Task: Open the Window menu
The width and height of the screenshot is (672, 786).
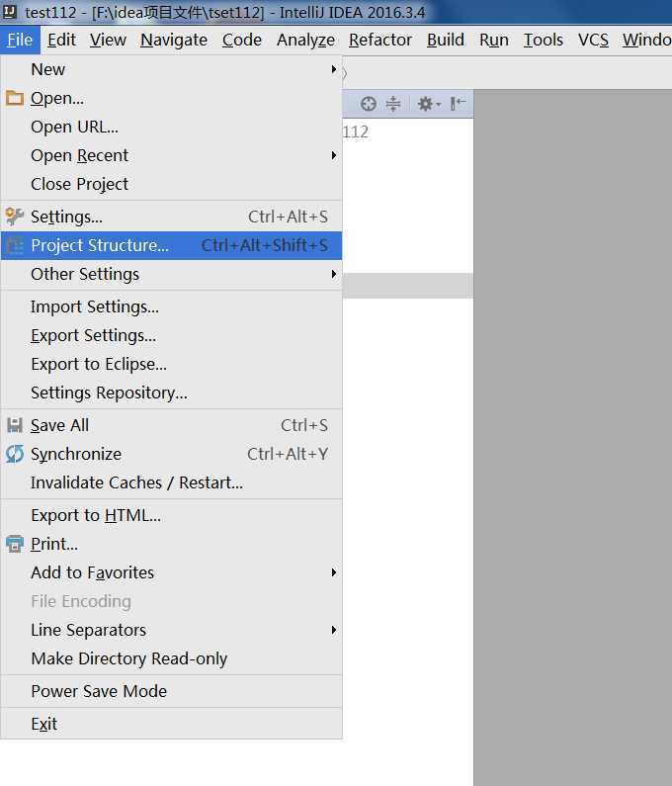Action: click(647, 40)
